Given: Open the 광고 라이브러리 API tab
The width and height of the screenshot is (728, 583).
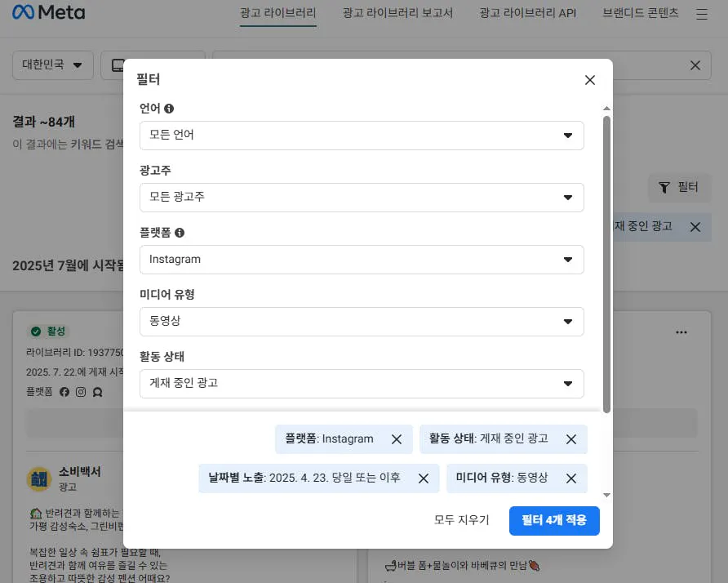Looking at the screenshot, I should (x=527, y=13).
